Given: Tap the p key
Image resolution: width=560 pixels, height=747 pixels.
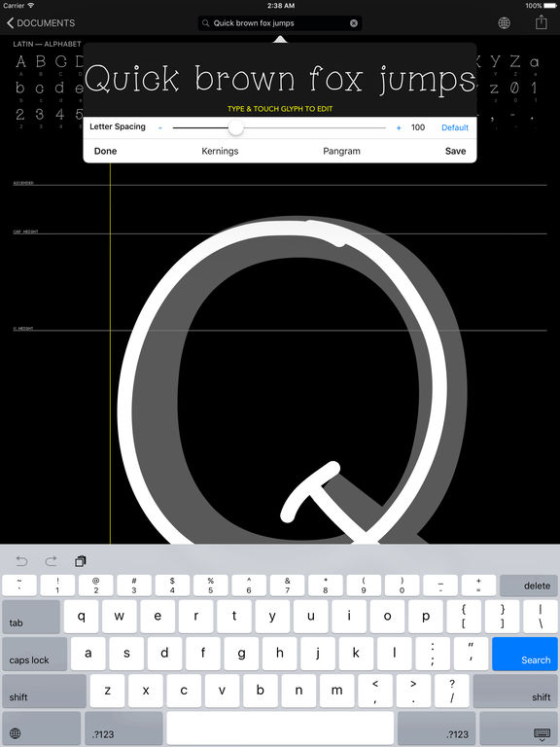Looking at the screenshot, I should (x=426, y=616).
